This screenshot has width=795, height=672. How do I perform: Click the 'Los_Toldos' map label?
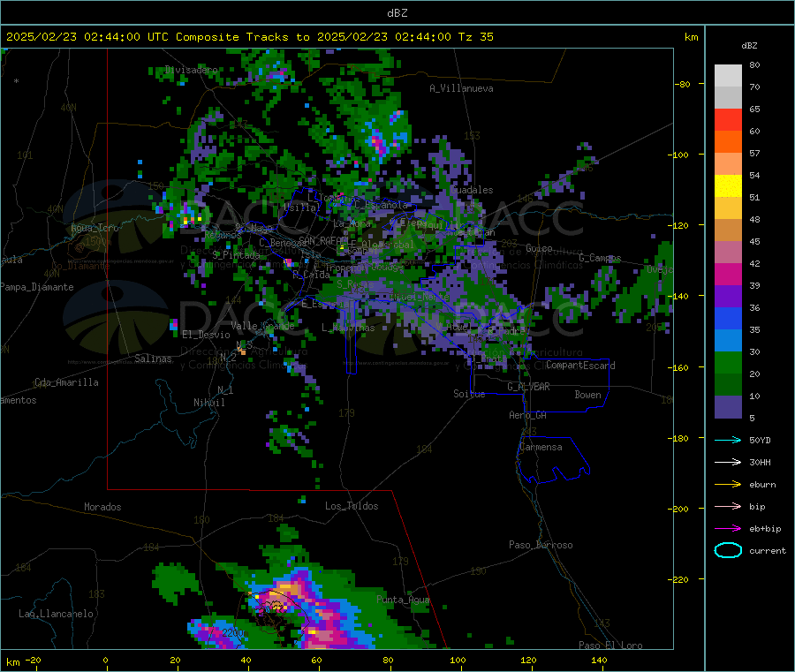[x=352, y=506]
